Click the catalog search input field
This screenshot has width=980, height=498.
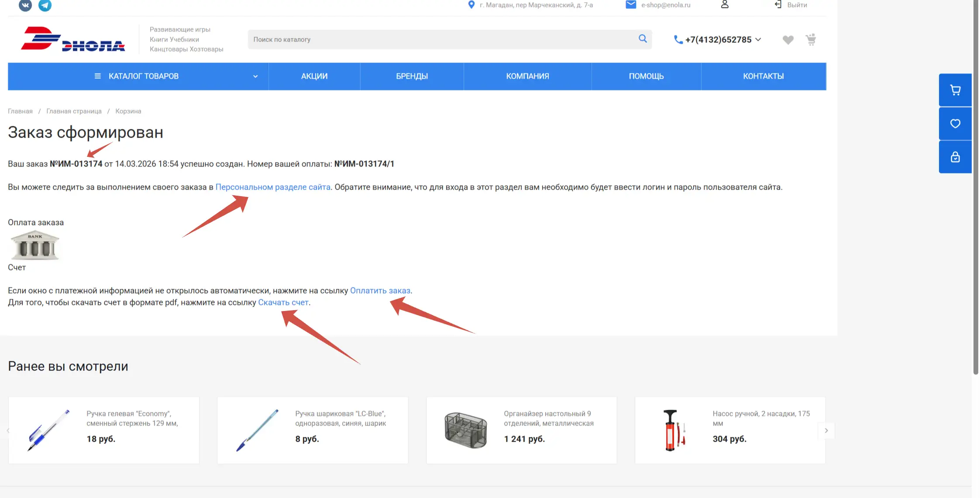[x=441, y=39]
